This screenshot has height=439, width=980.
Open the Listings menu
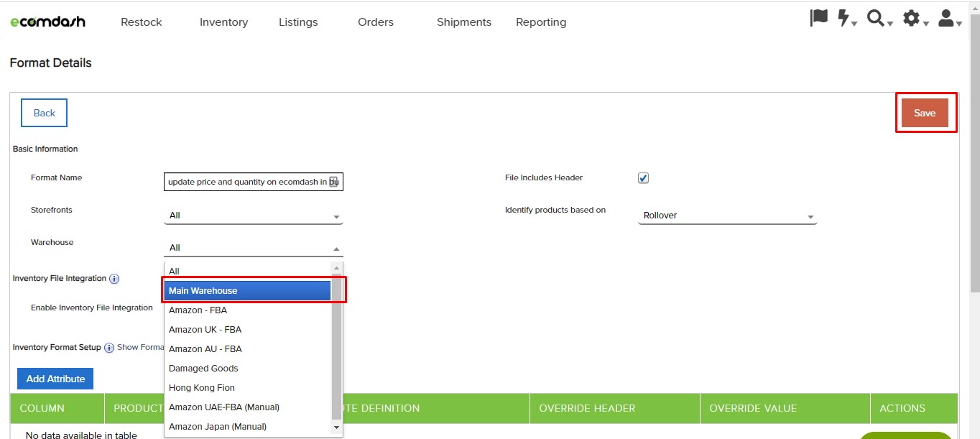298,22
